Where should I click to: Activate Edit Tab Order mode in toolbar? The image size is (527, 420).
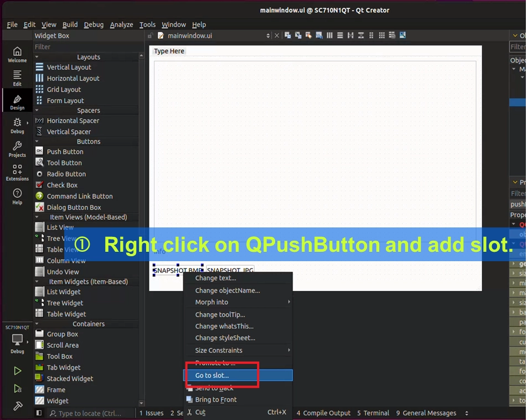(319, 35)
